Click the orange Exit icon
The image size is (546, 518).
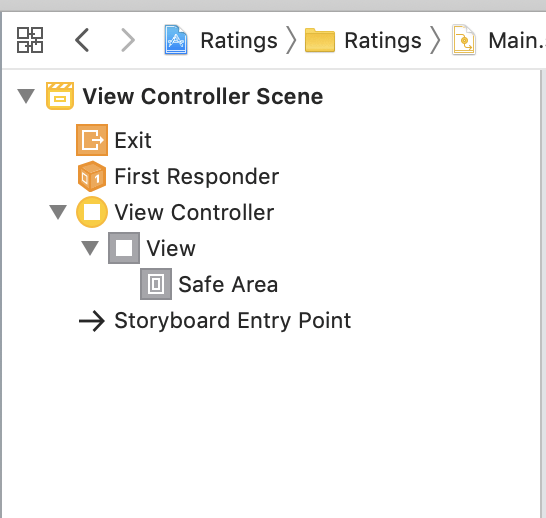pos(92,140)
